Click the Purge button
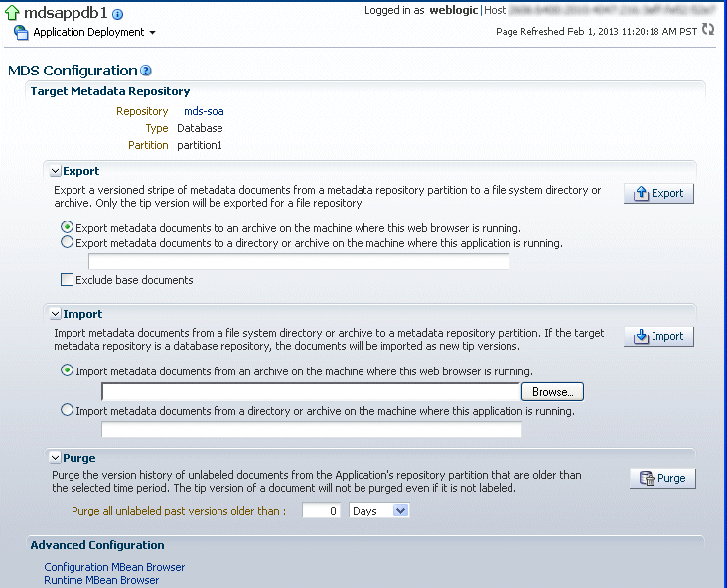 click(662, 478)
